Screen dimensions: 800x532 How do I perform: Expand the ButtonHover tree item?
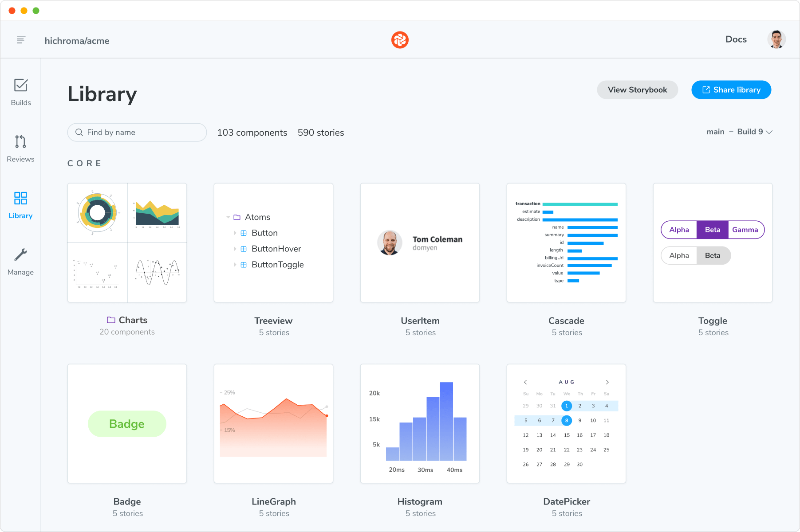[235, 249]
